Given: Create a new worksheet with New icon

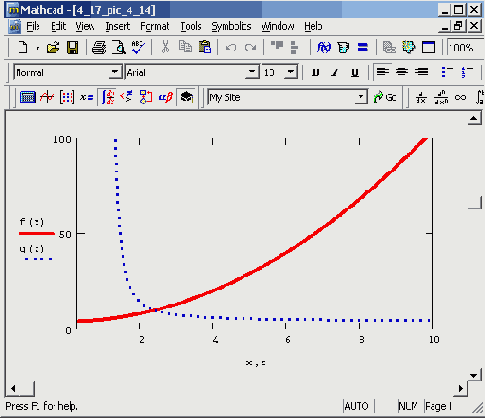Looking at the screenshot, I should pyautogui.click(x=23, y=47).
